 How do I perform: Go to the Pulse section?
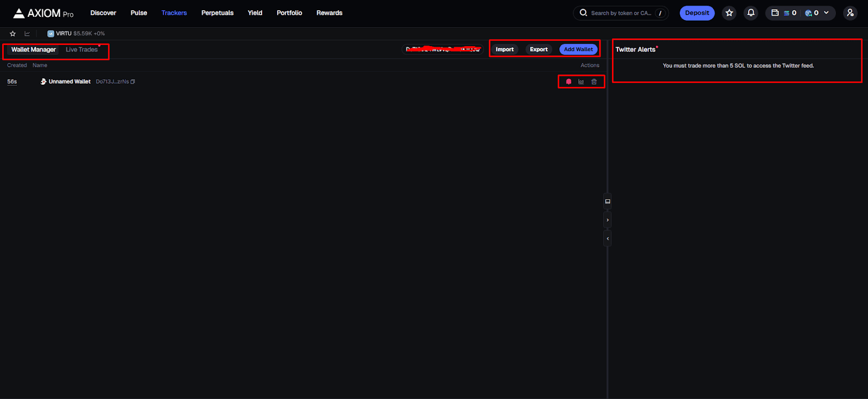(139, 13)
